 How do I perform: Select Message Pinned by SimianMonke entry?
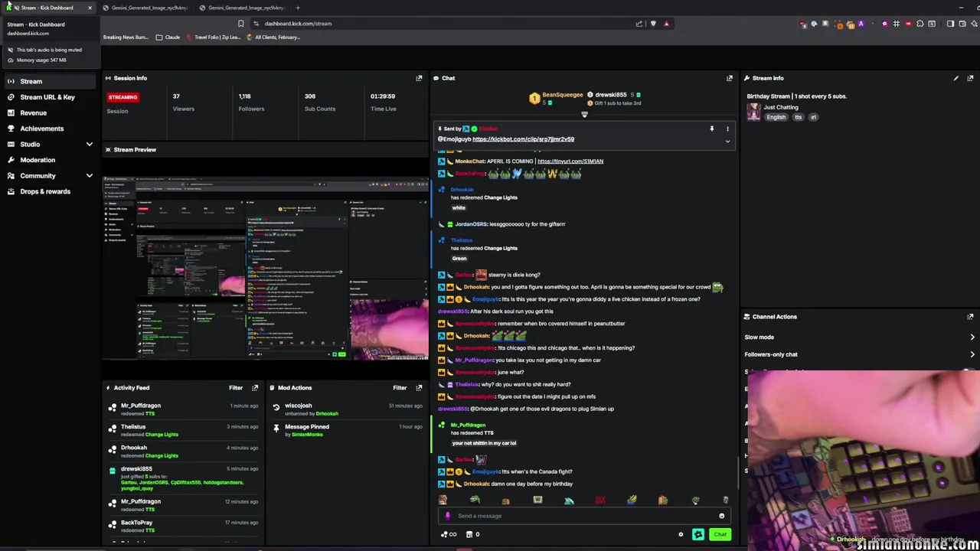click(x=348, y=430)
